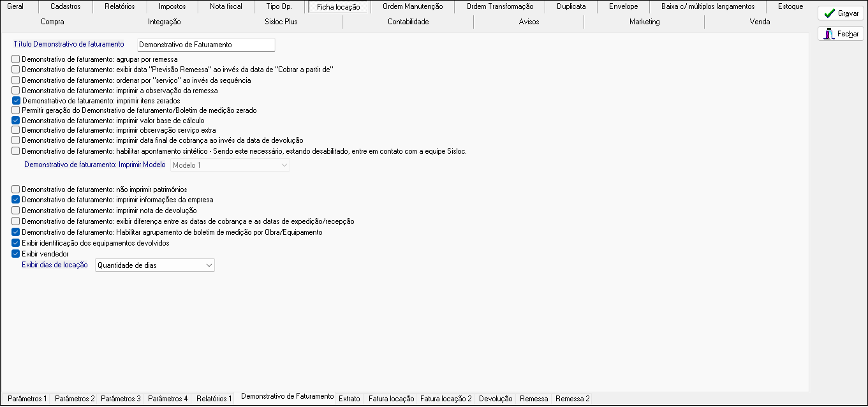Open the Nota fiscal tab

[226, 6]
